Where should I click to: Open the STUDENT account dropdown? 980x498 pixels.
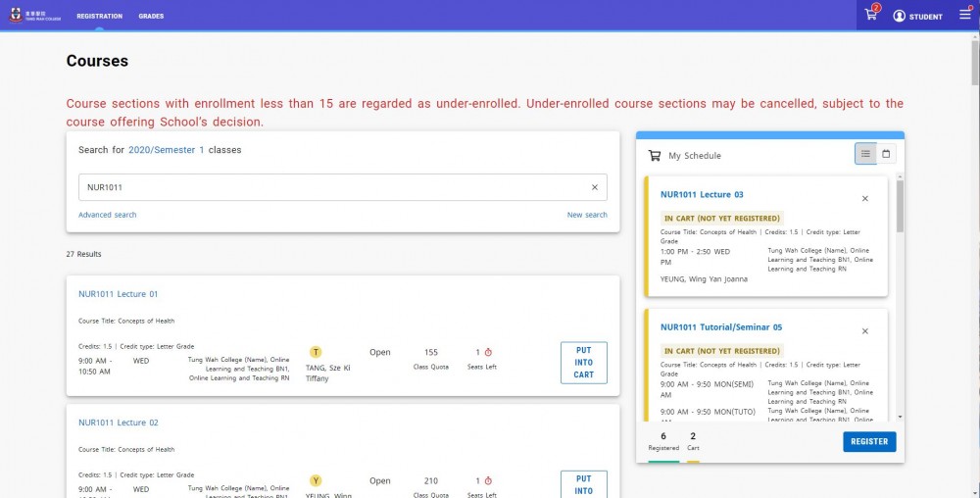click(917, 17)
